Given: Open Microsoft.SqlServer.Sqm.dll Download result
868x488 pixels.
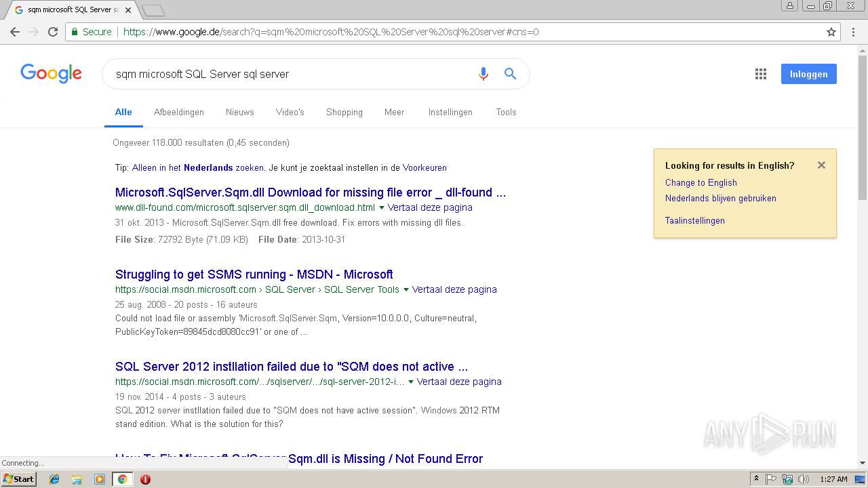Looking at the screenshot, I should (x=311, y=192).
